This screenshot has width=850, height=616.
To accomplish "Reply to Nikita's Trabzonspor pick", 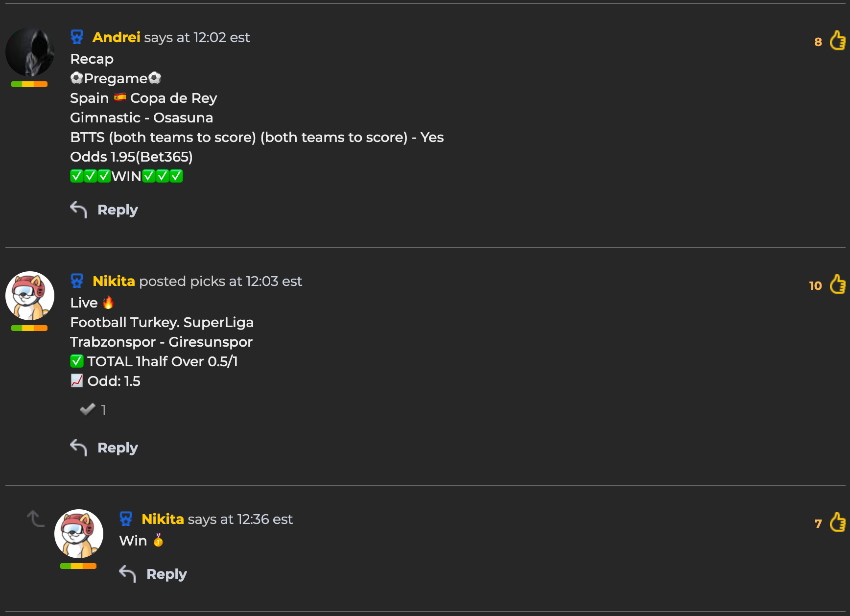I will click(118, 448).
